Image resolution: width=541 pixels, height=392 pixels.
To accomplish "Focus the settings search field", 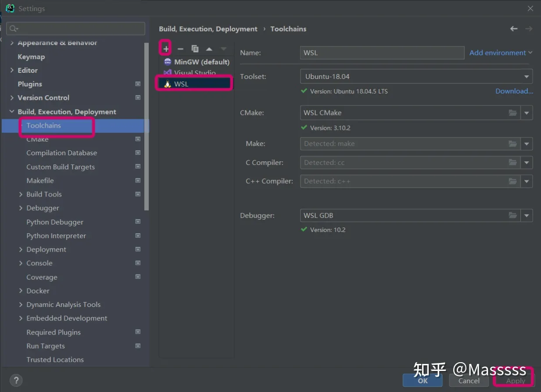I will (x=76, y=29).
